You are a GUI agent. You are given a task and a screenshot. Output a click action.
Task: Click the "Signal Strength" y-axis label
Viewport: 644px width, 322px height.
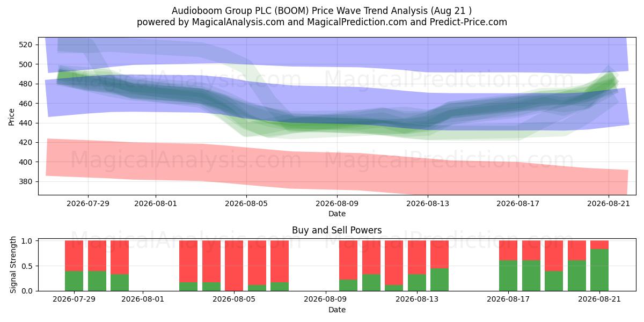[x=14, y=266]
